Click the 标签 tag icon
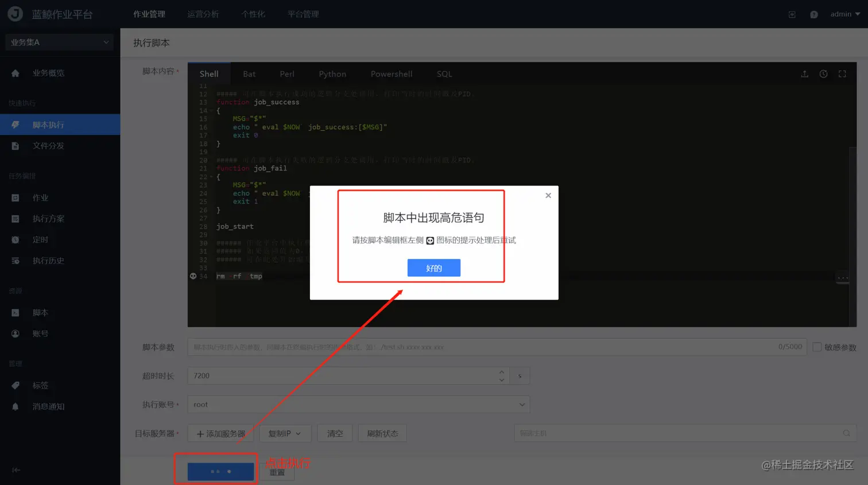The width and height of the screenshot is (868, 485). (x=15, y=386)
